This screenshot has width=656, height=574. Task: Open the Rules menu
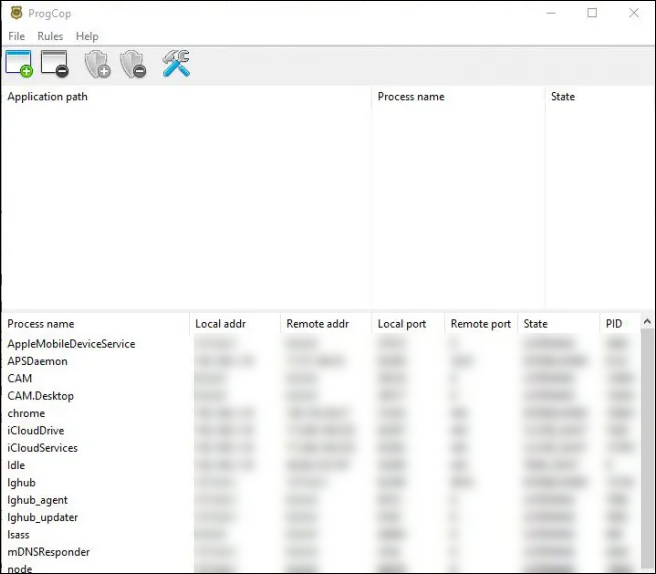point(50,36)
